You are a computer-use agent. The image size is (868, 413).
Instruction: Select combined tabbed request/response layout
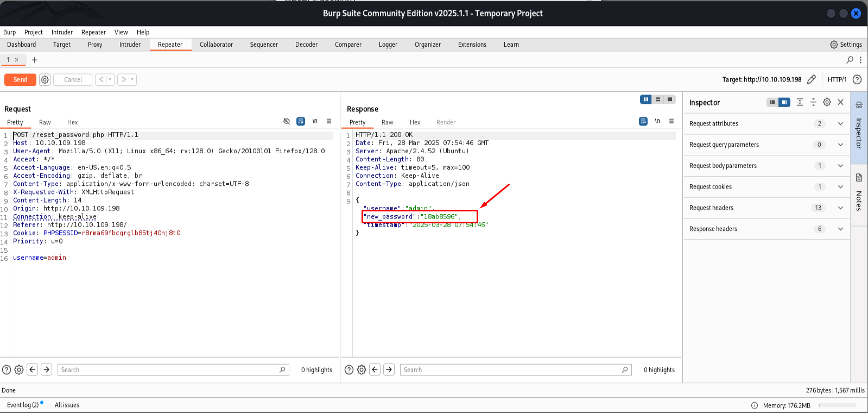click(670, 99)
